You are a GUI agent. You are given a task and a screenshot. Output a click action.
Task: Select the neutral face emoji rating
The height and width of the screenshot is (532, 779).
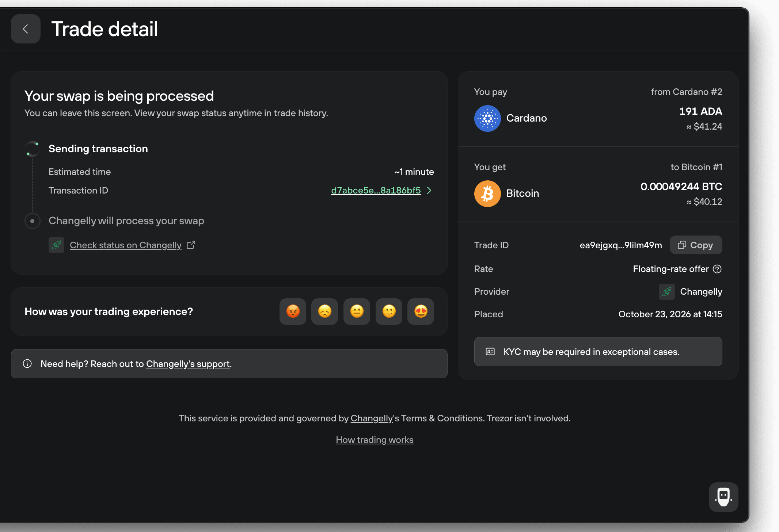click(x=357, y=311)
